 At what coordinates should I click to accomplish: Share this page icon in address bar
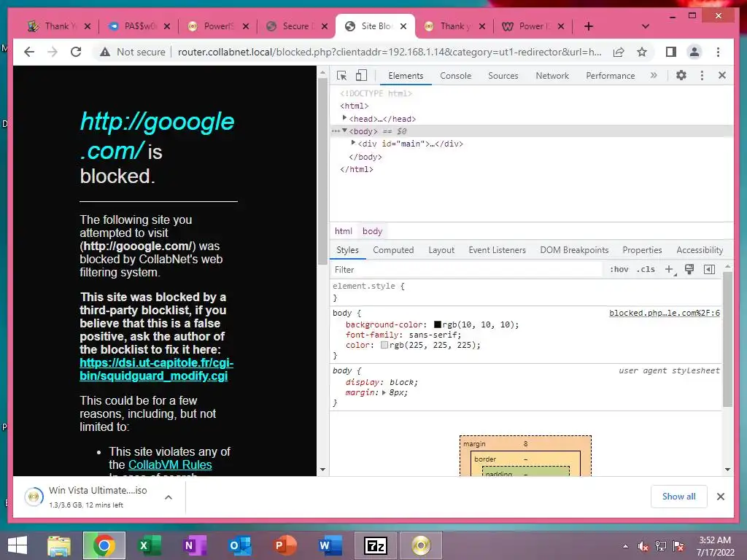tap(619, 52)
